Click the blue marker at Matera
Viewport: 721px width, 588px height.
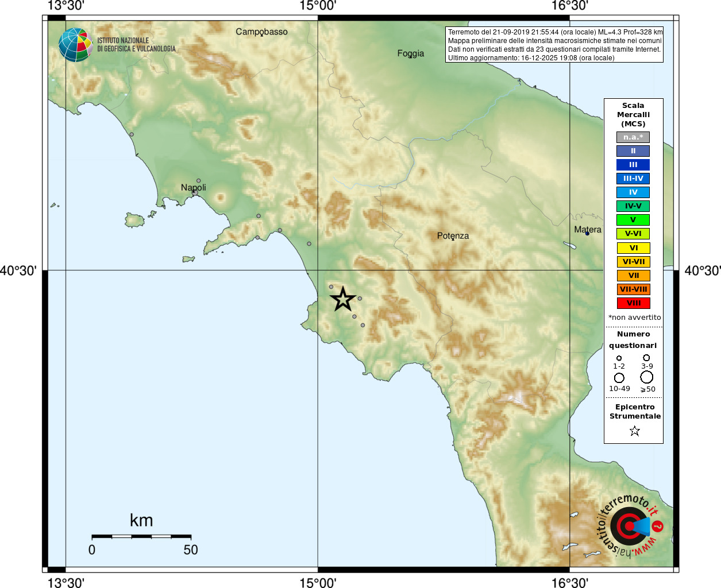pyautogui.click(x=587, y=233)
